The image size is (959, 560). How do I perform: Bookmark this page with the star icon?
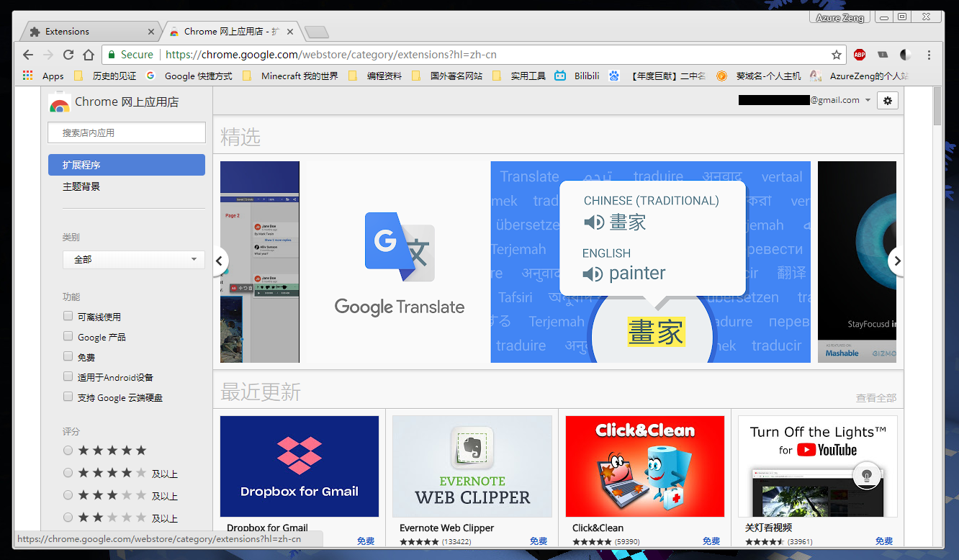836,55
